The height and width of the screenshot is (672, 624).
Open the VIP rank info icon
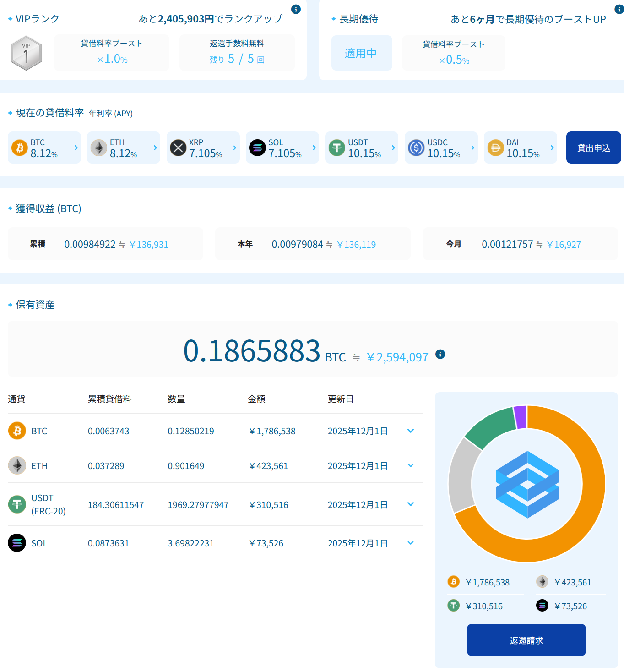click(x=296, y=9)
